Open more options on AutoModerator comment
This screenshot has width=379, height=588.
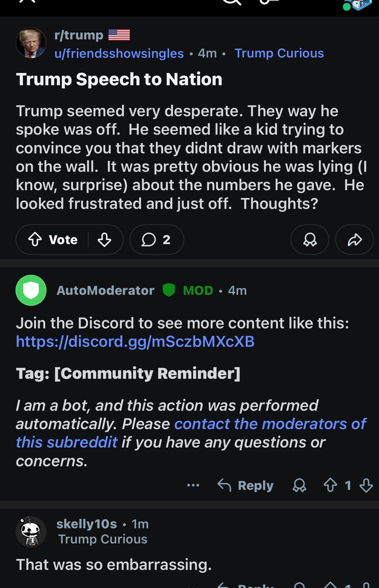[193, 485]
